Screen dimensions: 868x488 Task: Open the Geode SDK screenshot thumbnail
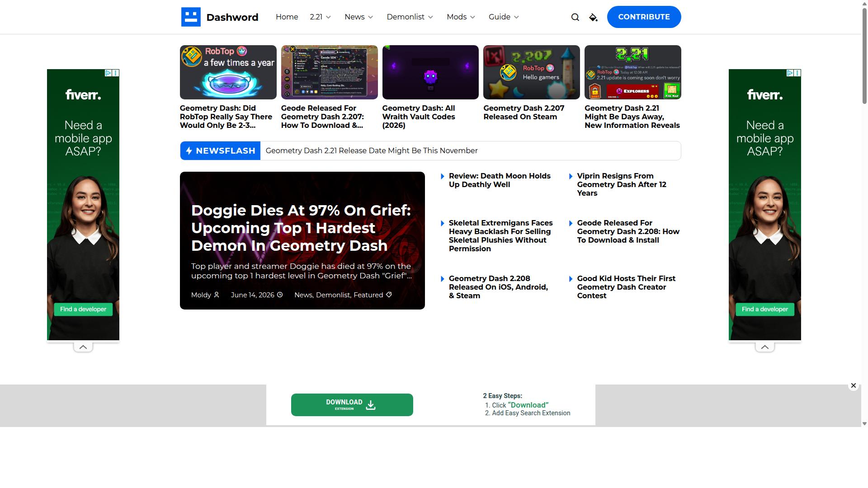pyautogui.click(x=329, y=72)
